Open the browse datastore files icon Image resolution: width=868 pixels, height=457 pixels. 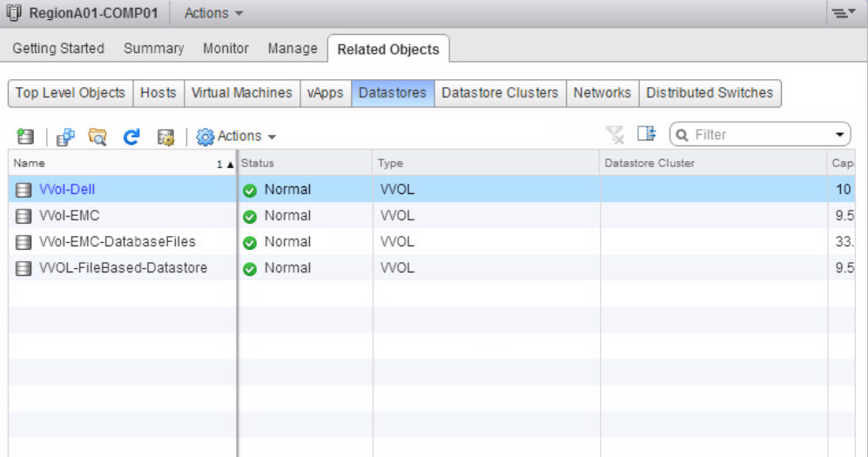point(98,136)
